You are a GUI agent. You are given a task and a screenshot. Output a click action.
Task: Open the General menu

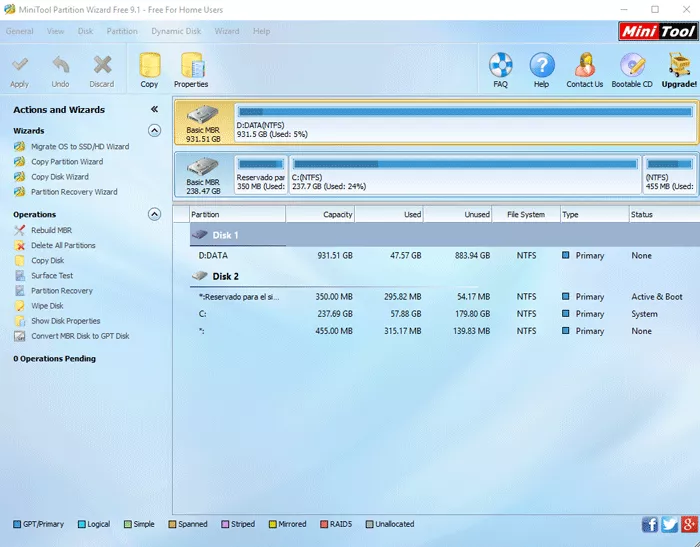pos(20,31)
